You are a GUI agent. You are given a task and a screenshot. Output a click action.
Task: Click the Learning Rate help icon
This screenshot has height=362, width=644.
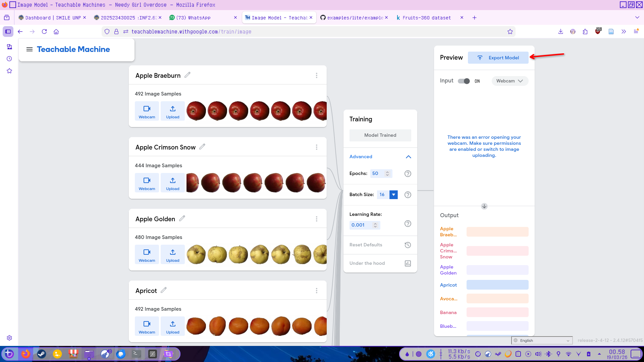pyautogui.click(x=408, y=224)
